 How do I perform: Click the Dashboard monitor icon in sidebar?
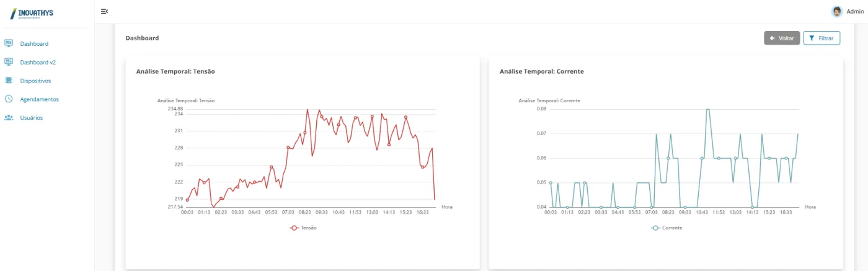9,43
